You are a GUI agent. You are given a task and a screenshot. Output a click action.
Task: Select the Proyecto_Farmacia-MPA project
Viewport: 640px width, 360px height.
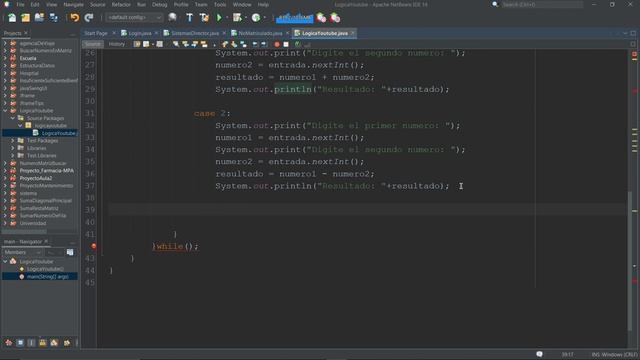point(47,171)
